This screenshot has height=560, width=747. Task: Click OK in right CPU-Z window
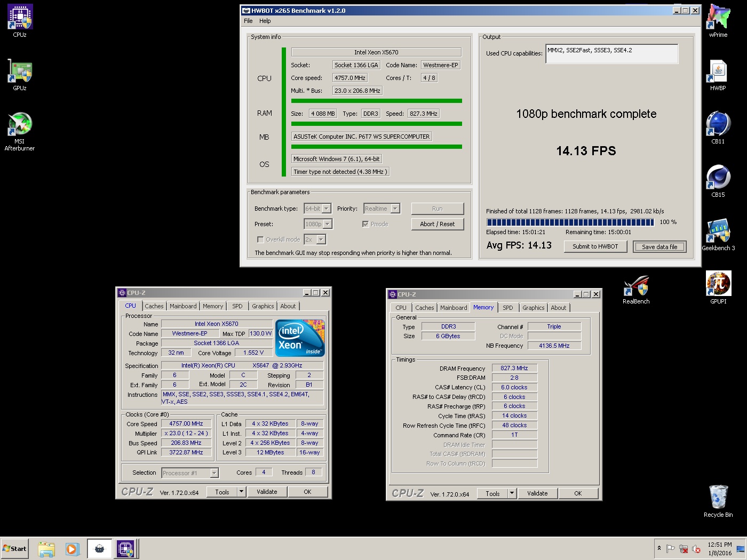(578, 493)
